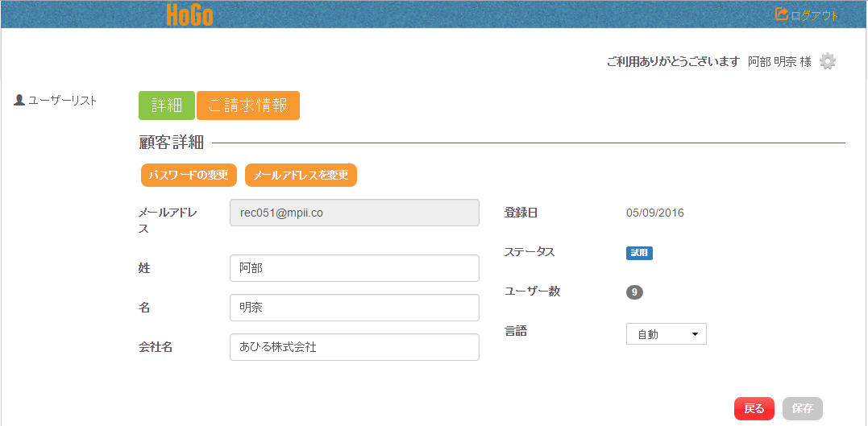
Task: Click the 試用 status badge
Action: (639, 253)
